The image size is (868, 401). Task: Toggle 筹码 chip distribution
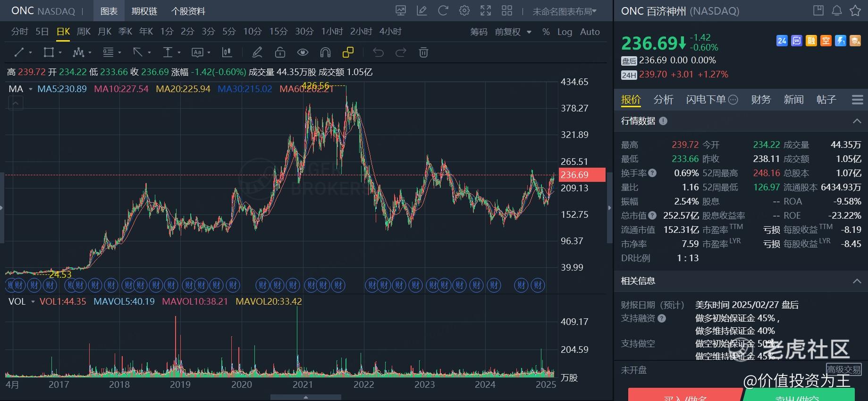tap(479, 32)
